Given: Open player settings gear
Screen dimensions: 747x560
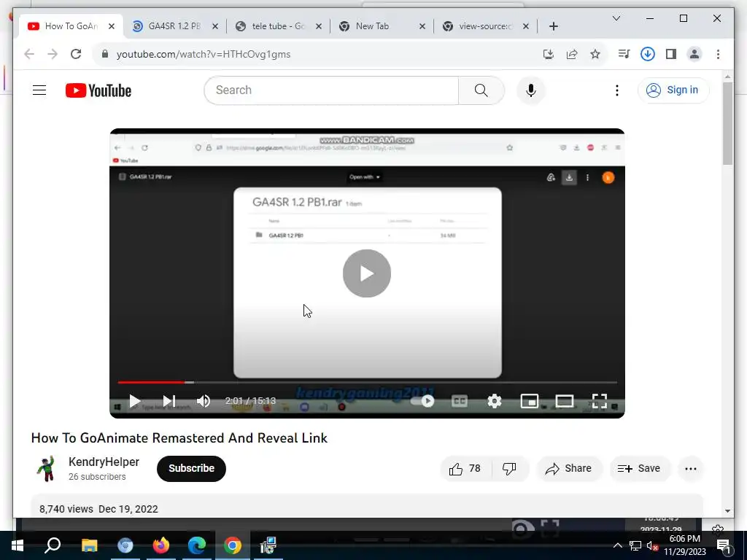Looking at the screenshot, I should [x=495, y=401].
